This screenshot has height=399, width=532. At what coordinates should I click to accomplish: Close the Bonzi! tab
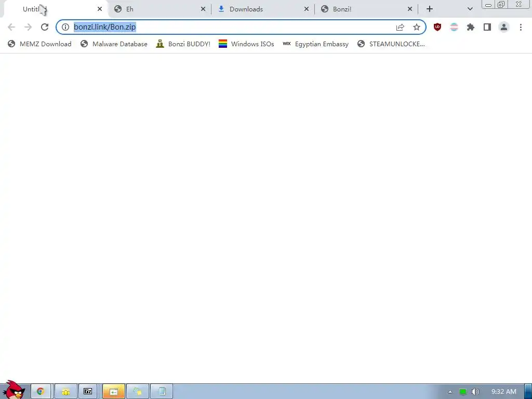pos(410,9)
